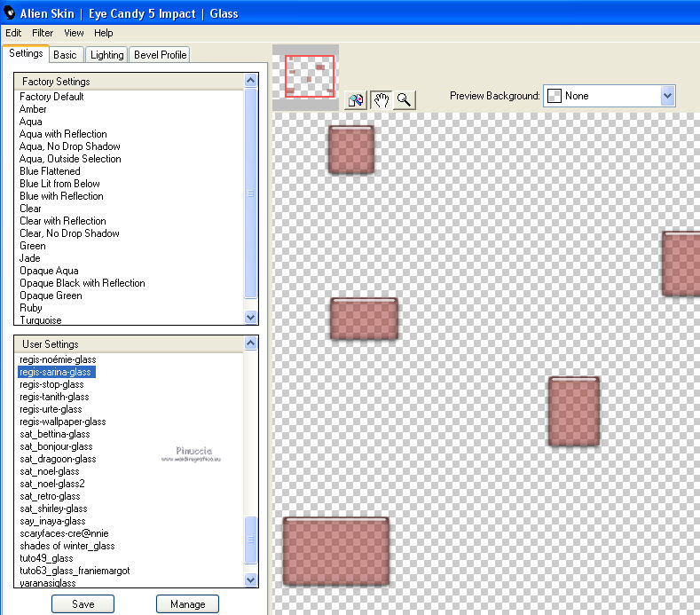This screenshot has width=700, height=615.
Task: Select Blue Lit from Below preset
Action: pos(59,184)
